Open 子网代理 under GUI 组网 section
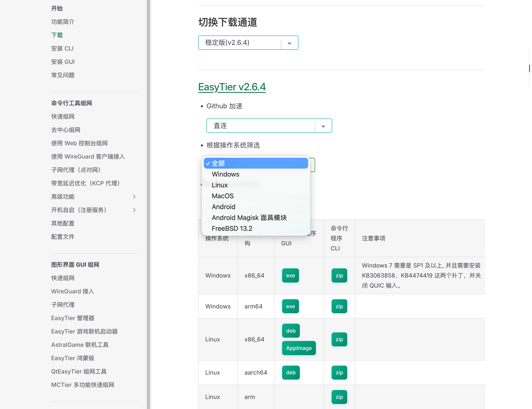 [63, 305]
